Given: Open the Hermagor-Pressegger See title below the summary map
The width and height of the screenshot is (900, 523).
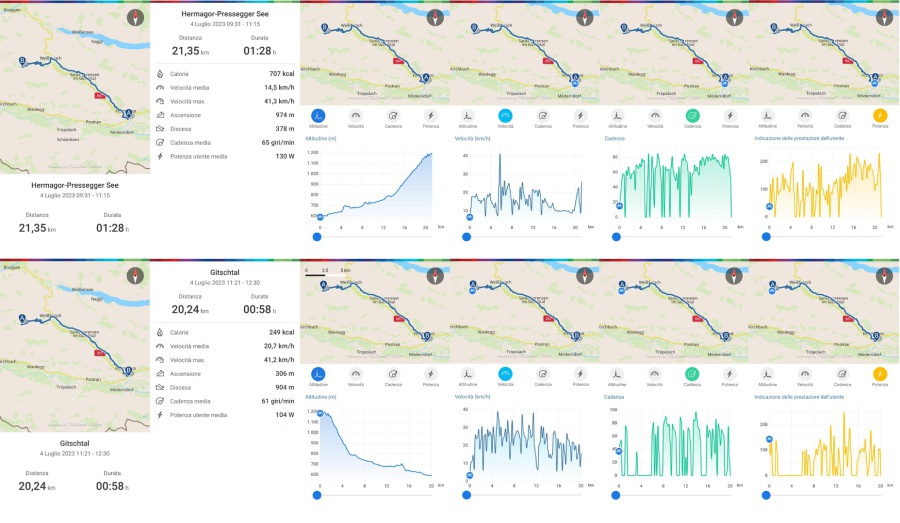Looking at the screenshot, I should [75, 185].
